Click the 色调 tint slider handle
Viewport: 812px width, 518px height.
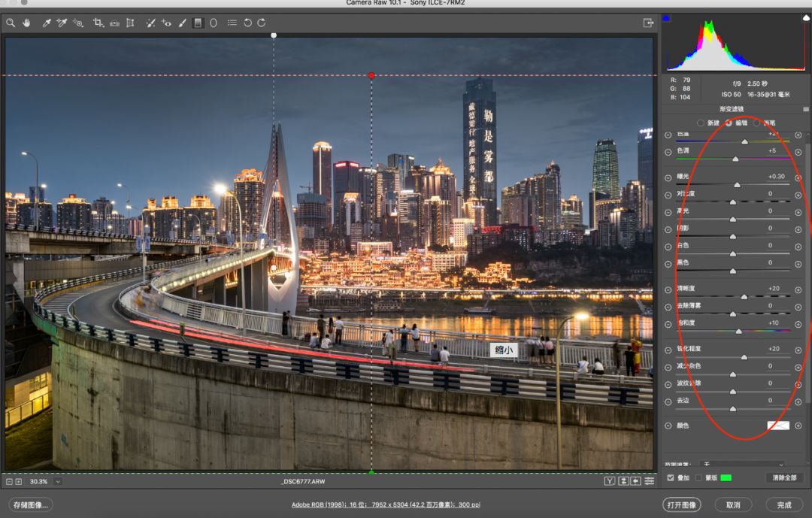(x=735, y=159)
